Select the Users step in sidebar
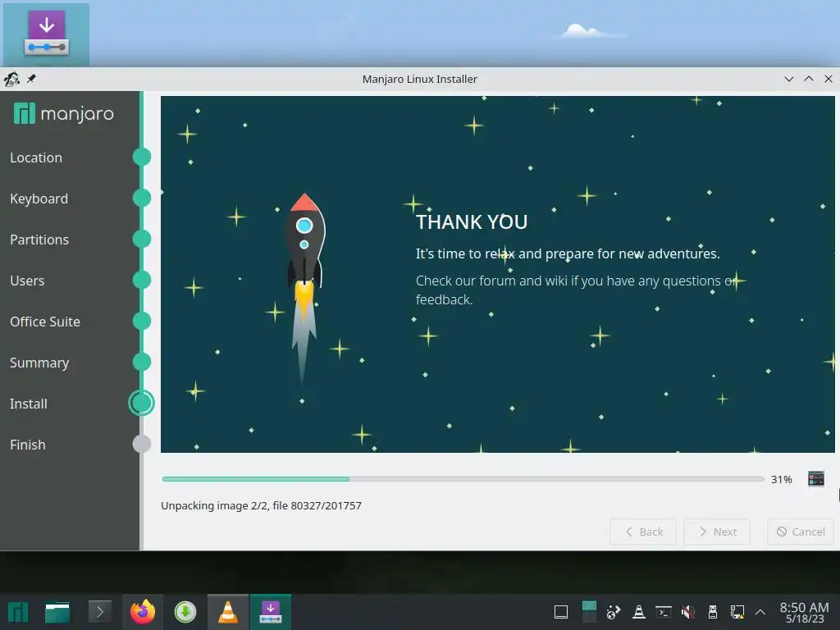Viewport: 840px width, 630px height. pyautogui.click(x=27, y=281)
